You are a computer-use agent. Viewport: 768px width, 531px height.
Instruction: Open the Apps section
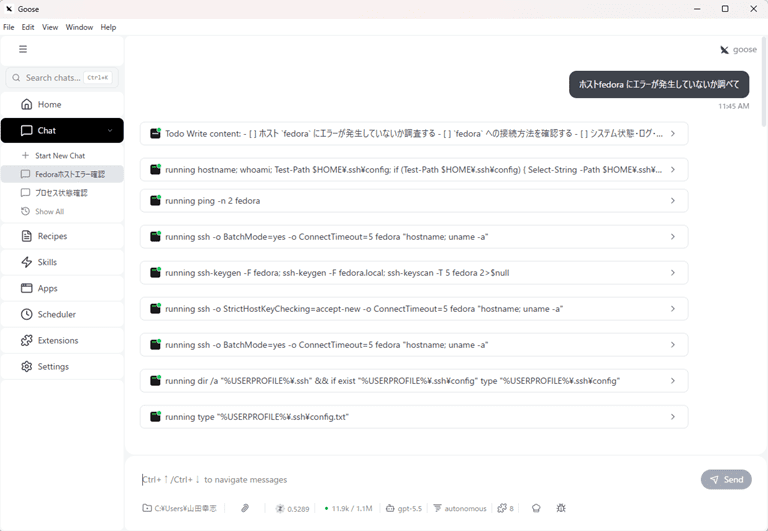(62, 288)
